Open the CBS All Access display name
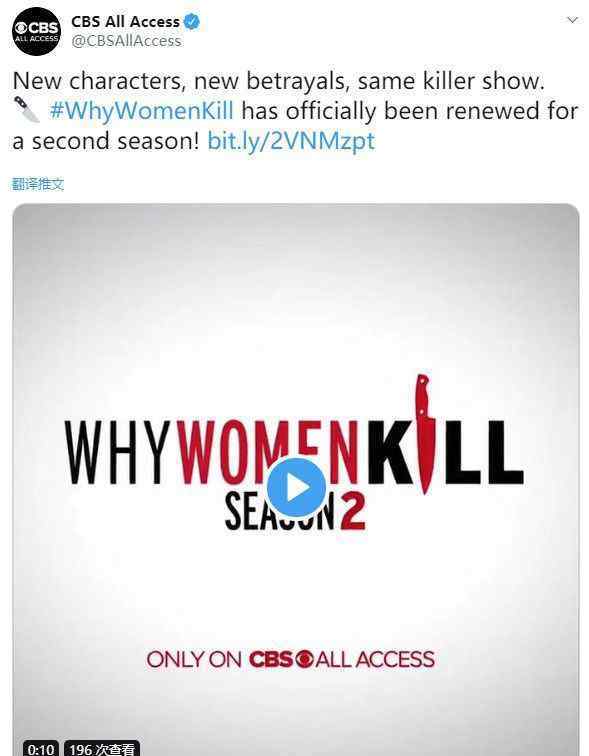This screenshot has width=589, height=756. pyautogui.click(x=125, y=22)
